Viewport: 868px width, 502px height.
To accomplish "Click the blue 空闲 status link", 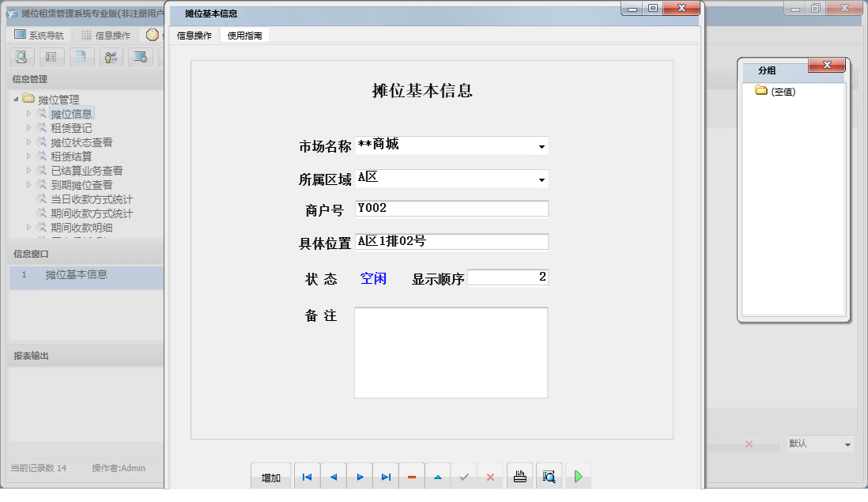I will [372, 277].
